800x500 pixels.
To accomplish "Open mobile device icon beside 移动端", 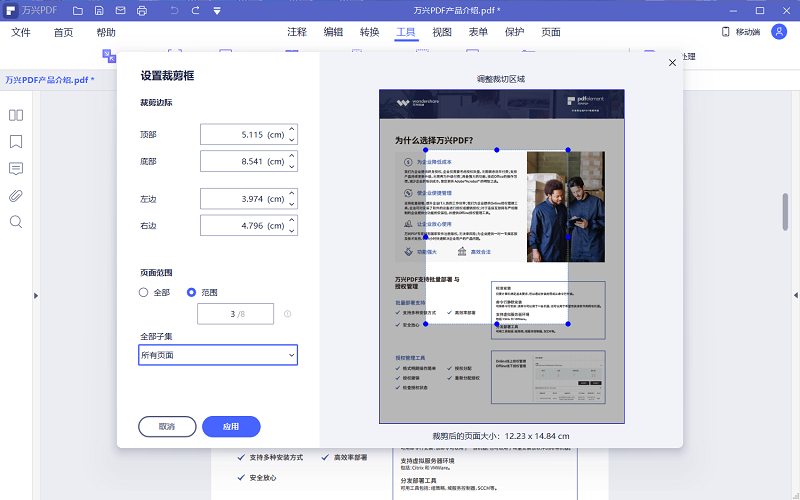I will click(726, 32).
